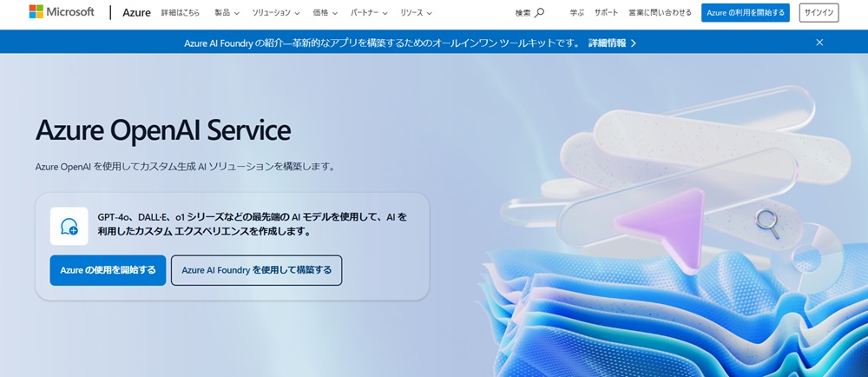This screenshot has height=377, width=868.
Task: Expand the 製品 dropdown menu
Action: 227,13
